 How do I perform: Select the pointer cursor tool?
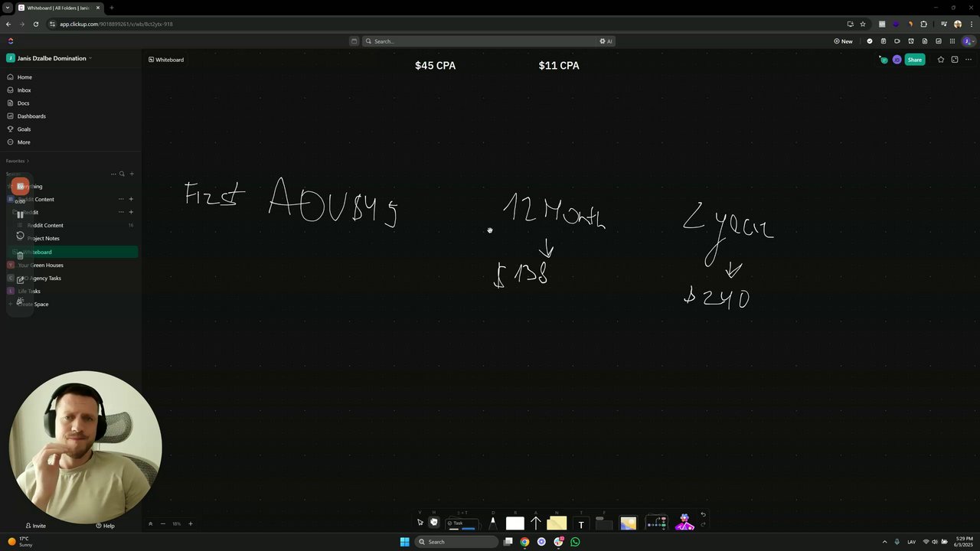coord(420,523)
